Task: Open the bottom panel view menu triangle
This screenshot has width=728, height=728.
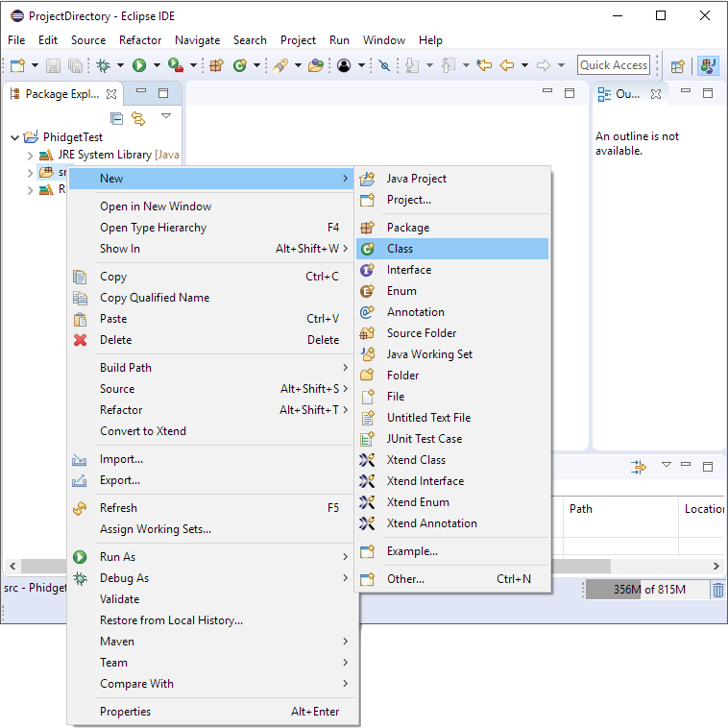Action: pos(667,464)
